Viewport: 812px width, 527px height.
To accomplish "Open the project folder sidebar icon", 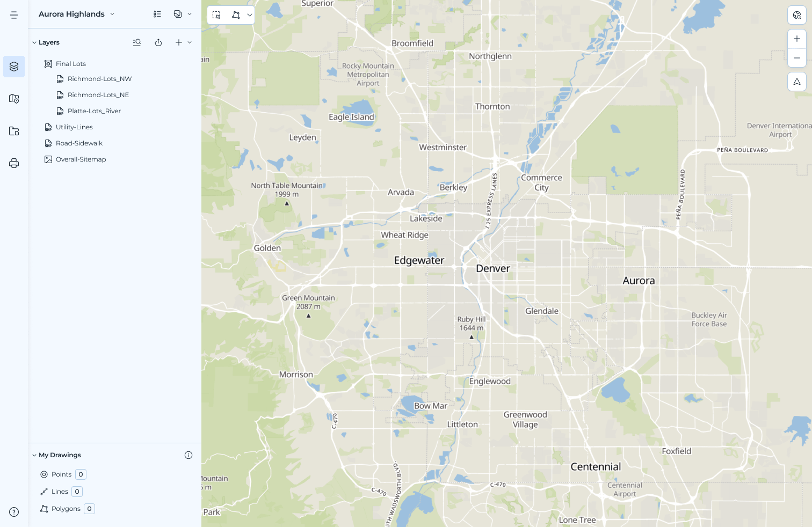I will (x=14, y=131).
